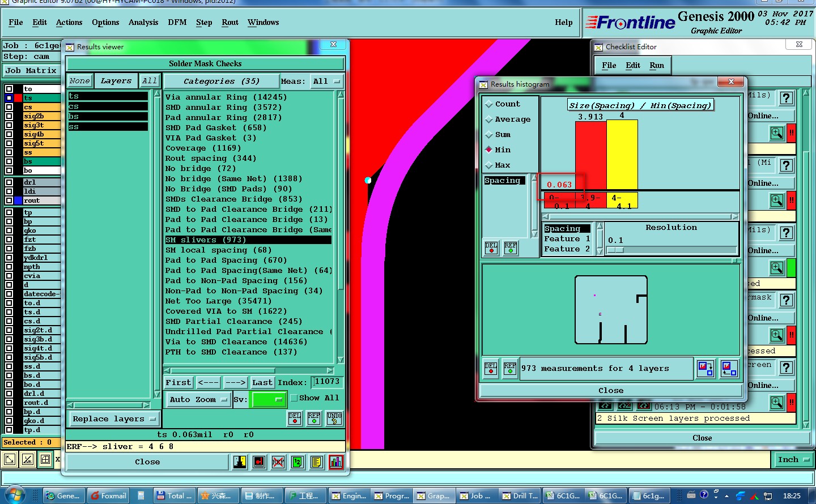Click DEL icon beside measurements count in histogram

click(491, 369)
